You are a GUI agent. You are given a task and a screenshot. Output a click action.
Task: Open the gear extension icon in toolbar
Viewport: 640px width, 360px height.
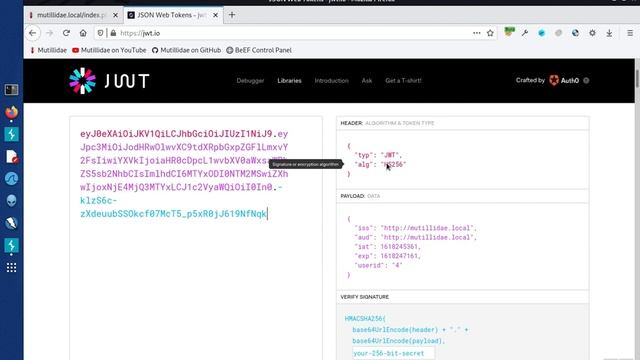tap(592, 33)
